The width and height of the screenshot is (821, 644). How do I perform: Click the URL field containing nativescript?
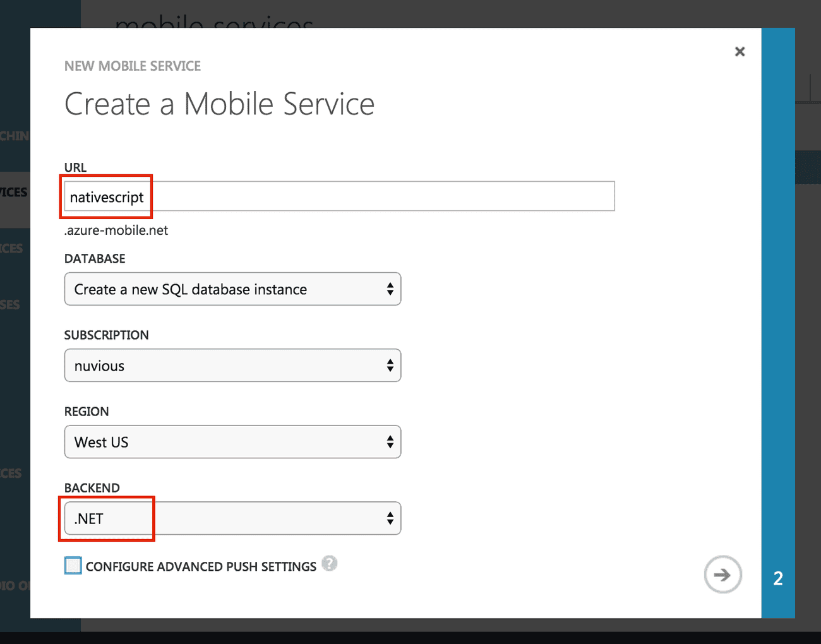[253, 196]
